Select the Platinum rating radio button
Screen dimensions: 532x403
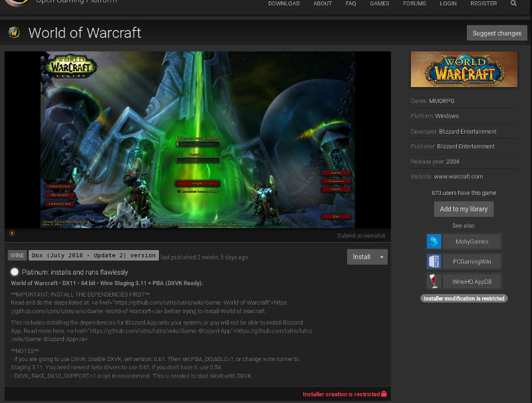(13, 271)
